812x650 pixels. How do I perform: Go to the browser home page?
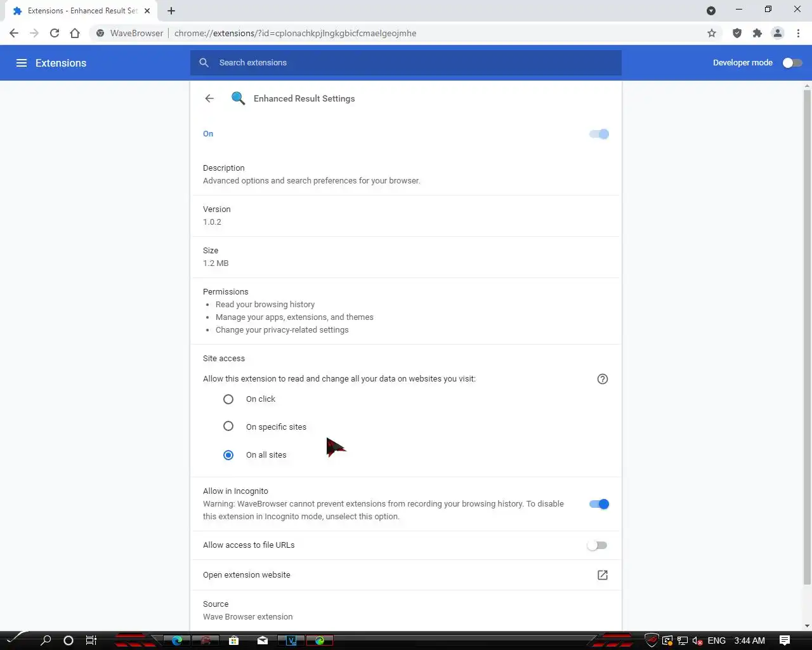coord(75,33)
